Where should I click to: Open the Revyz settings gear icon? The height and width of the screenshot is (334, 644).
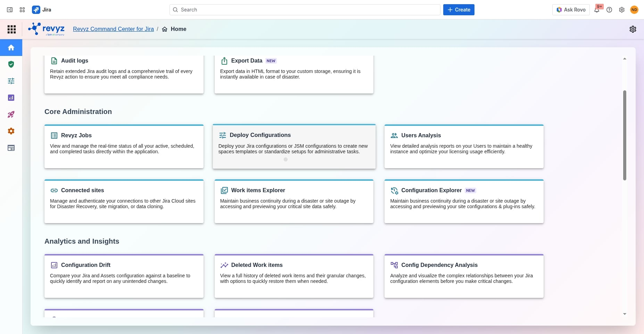633,29
